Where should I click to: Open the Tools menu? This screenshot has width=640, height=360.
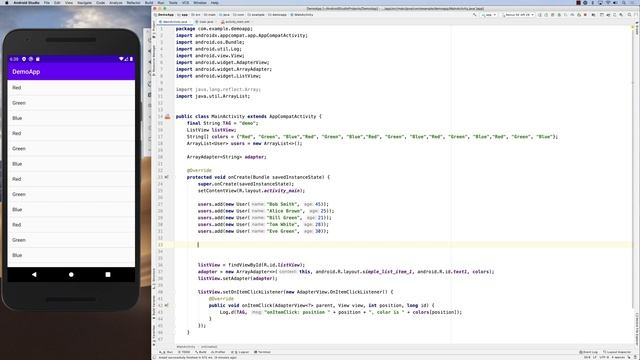(x=173, y=2)
